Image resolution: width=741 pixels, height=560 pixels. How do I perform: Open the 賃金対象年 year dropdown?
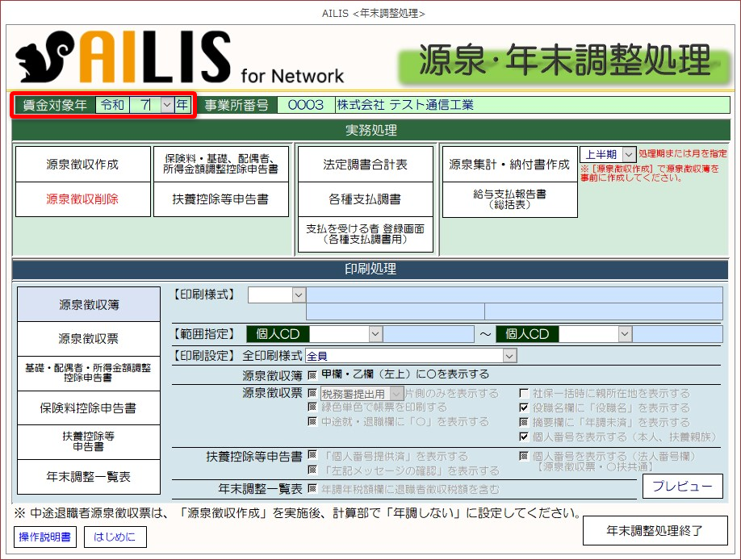tap(167, 105)
